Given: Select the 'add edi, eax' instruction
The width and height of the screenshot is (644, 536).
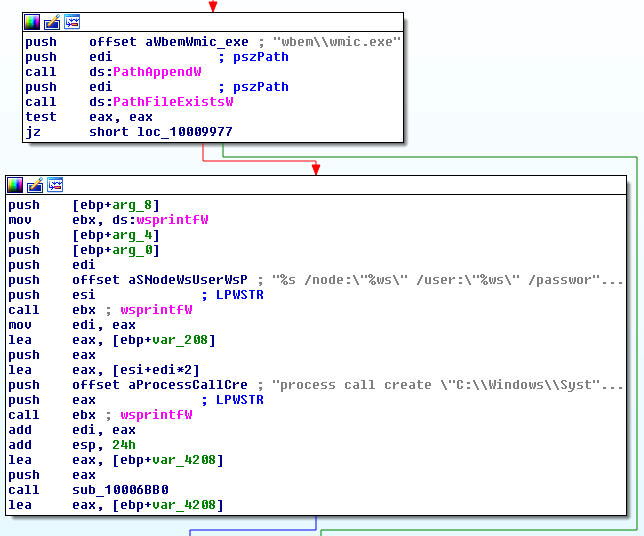Looking at the screenshot, I should [72, 430].
